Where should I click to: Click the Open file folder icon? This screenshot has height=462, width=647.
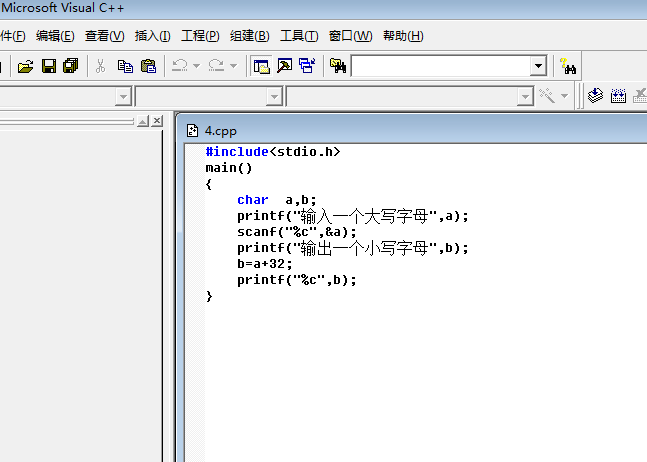tap(25, 66)
